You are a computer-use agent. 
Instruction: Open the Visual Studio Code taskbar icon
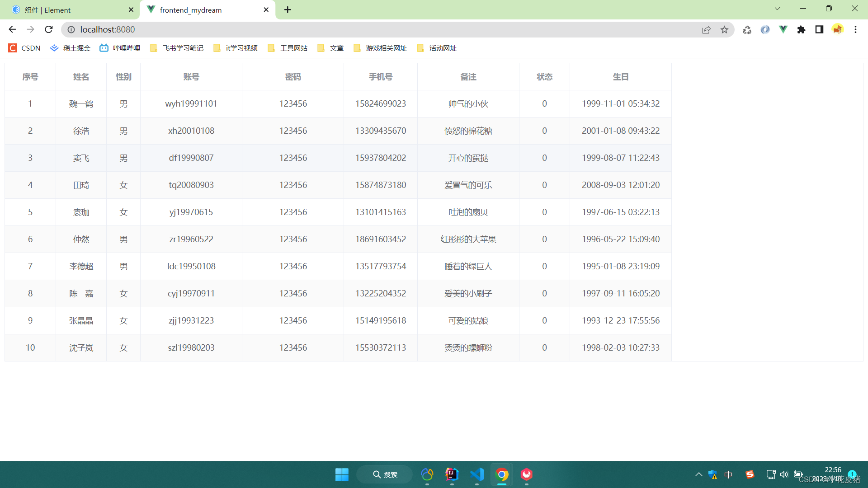point(477,474)
